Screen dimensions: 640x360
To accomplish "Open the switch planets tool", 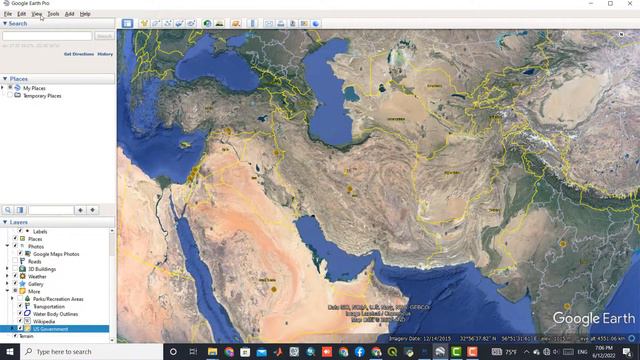I will (x=236, y=23).
